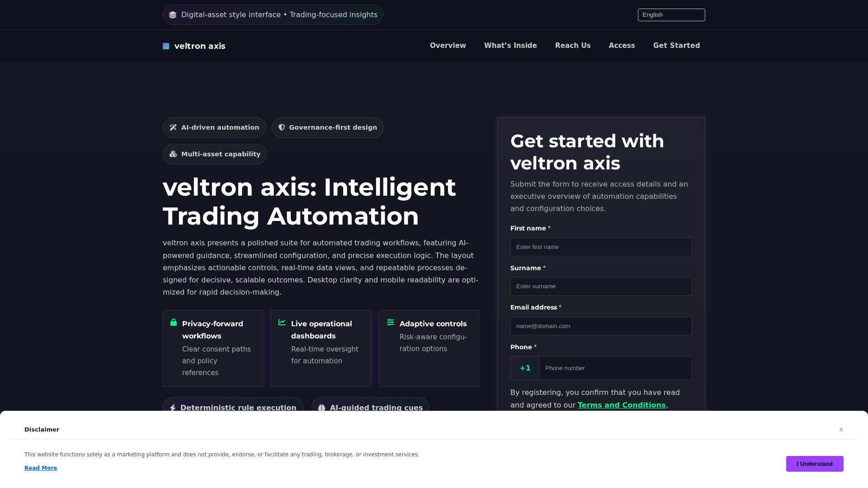
Task: Select the +1 country code prefix
Action: (525, 368)
